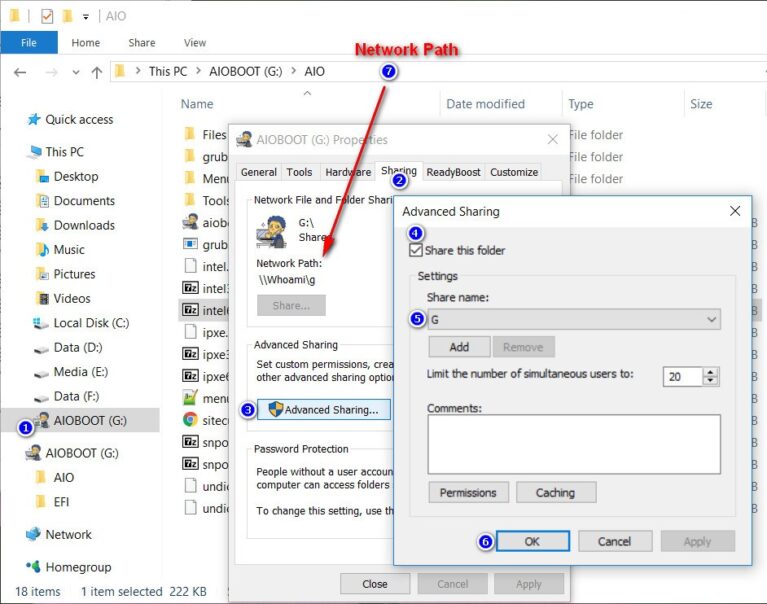
Task: Open the View ribbon tab
Action: tap(195, 43)
